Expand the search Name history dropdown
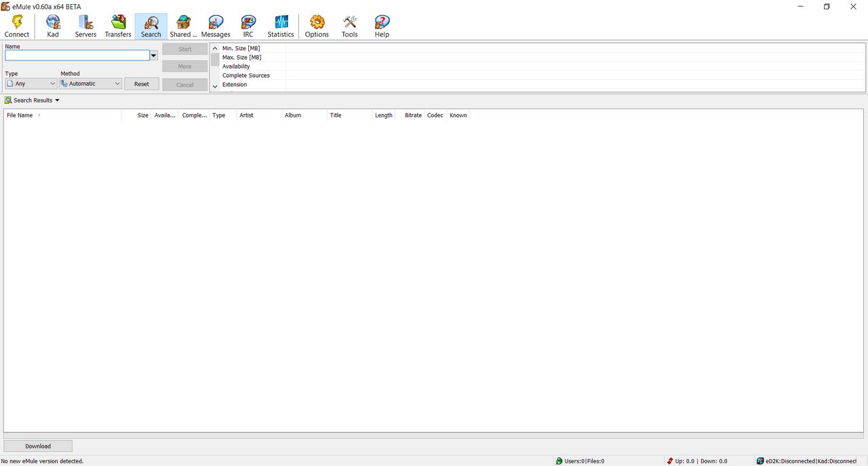Image resolution: width=868 pixels, height=466 pixels. pos(153,55)
